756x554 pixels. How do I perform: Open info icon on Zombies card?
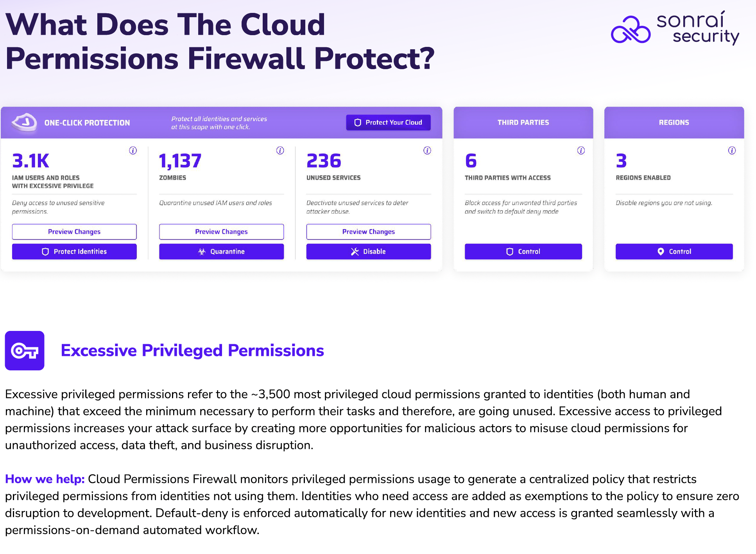click(x=280, y=150)
